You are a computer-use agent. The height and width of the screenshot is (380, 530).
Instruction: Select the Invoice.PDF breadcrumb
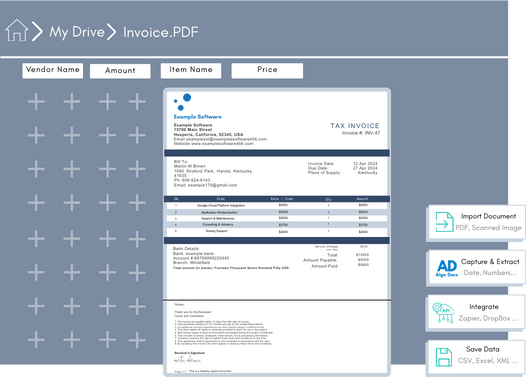coord(161,32)
